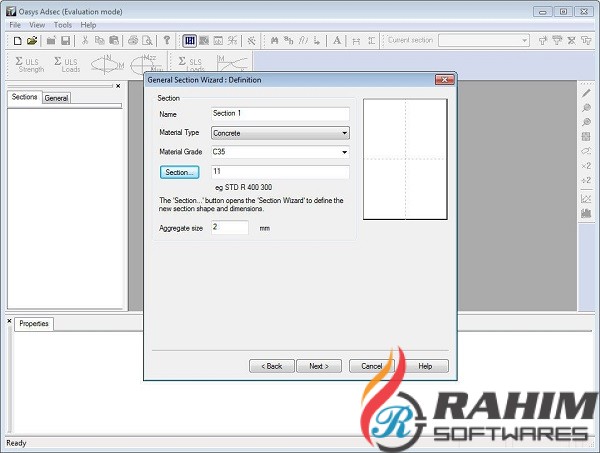The image size is (600, 453).
Task: Close the General Section Wizard dialog
Action: point(445,80)
